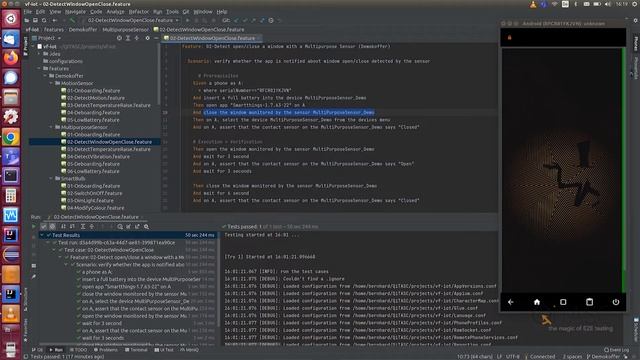
Task: Open run configuration dropdown 02-DetectWindowOpenClose.feature
Action: [x=133, y=20]
